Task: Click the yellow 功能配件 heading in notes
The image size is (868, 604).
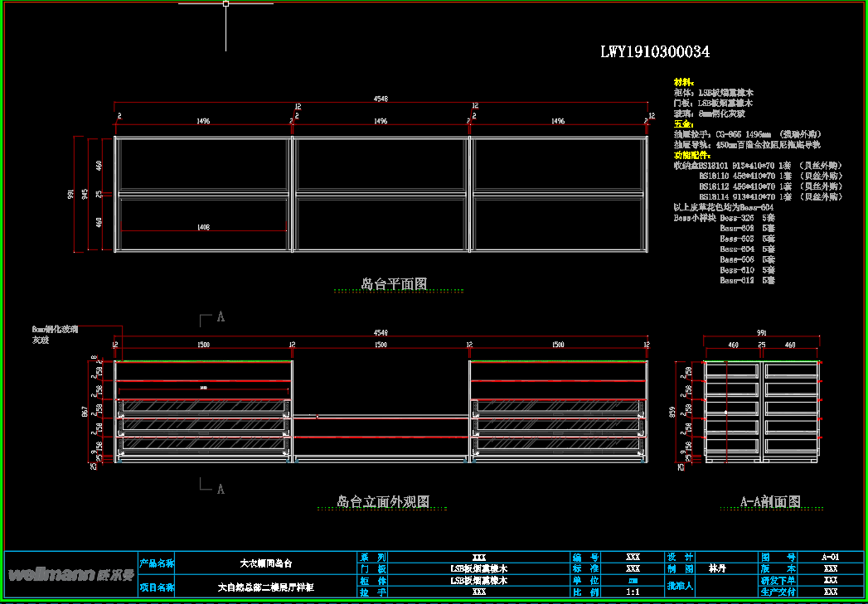Action: 691,155
